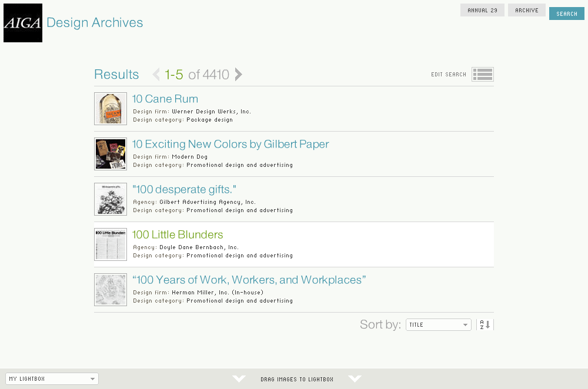Image resolution: width=588 pixels, height=389 pixels.
Task: Open 100 Years of Work, Workers, and Workplaces
Action: [249, 280]
